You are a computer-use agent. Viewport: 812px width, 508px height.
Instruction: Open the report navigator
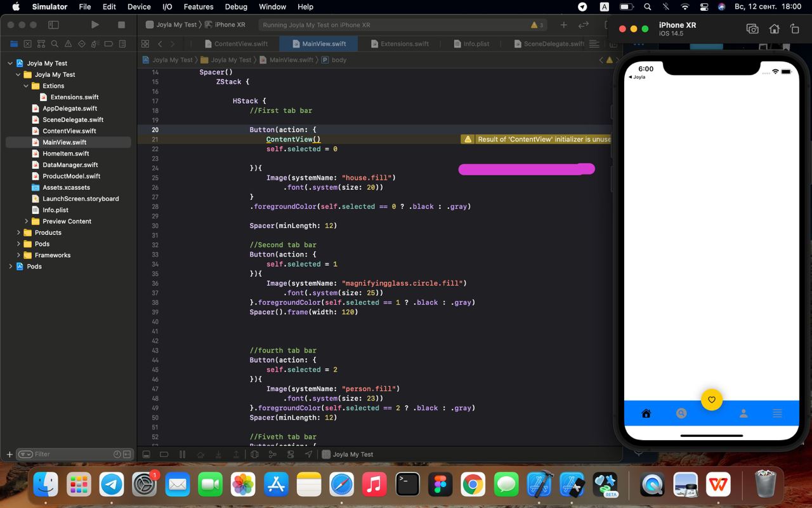122,44
